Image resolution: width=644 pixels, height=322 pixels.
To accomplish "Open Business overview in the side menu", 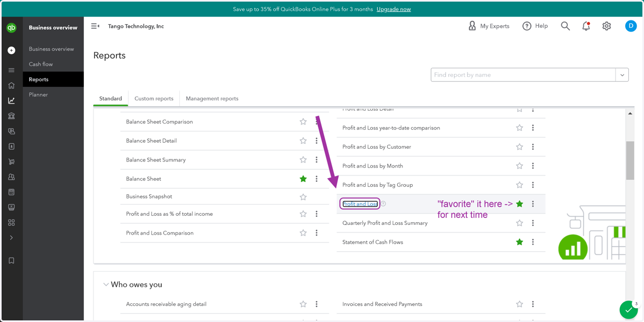I will click(52, 49).
